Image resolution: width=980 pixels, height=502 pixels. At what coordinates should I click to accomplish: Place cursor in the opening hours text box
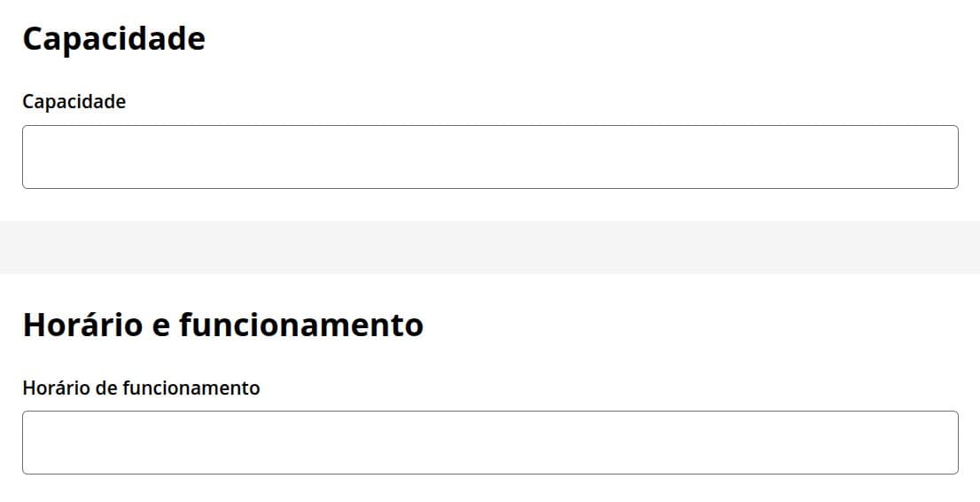coord(490,443)
